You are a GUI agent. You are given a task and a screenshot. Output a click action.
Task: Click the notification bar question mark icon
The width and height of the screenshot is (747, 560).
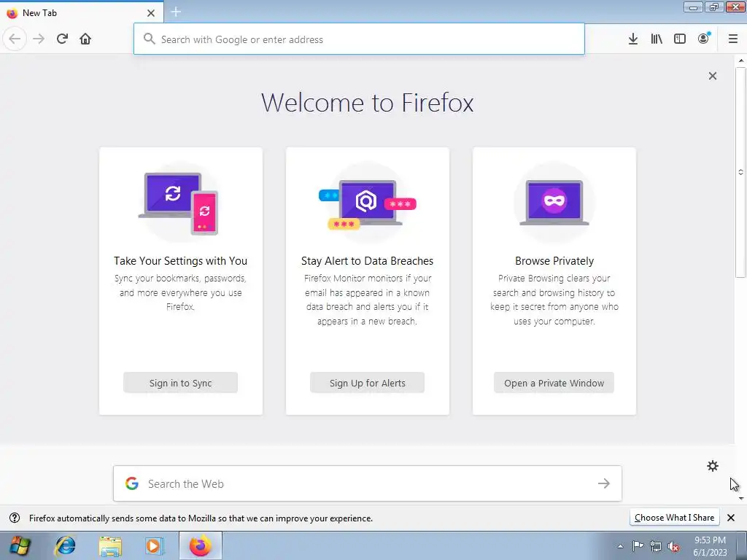[15, 518]
